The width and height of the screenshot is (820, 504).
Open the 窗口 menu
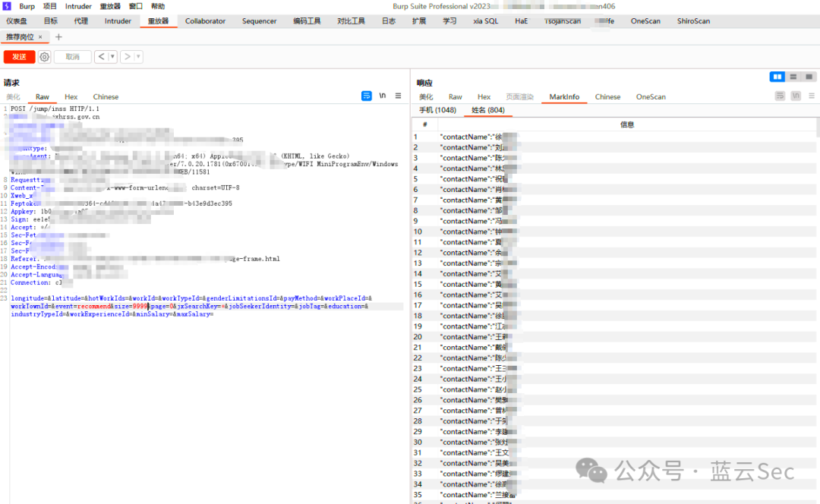(135, 6)
